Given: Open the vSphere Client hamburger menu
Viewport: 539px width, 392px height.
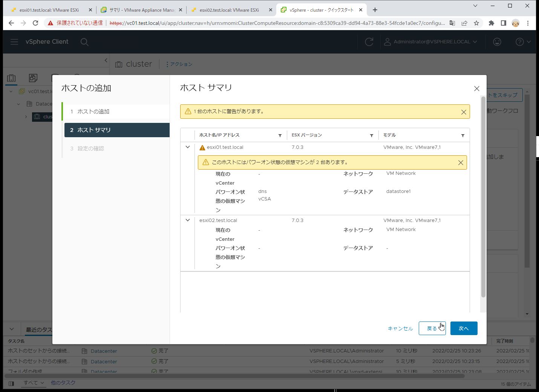Looking at the screenshot, I should 14,42.
